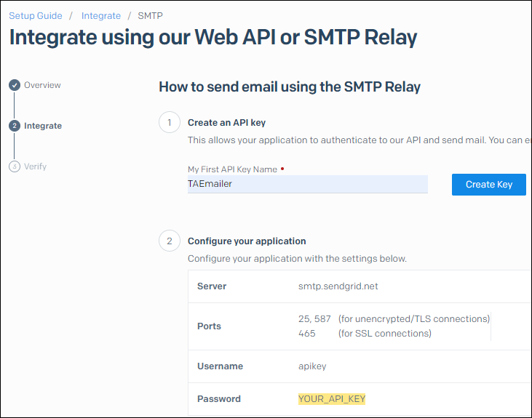
Task: Select the 465 SSL port value
Action: [306, 333]
